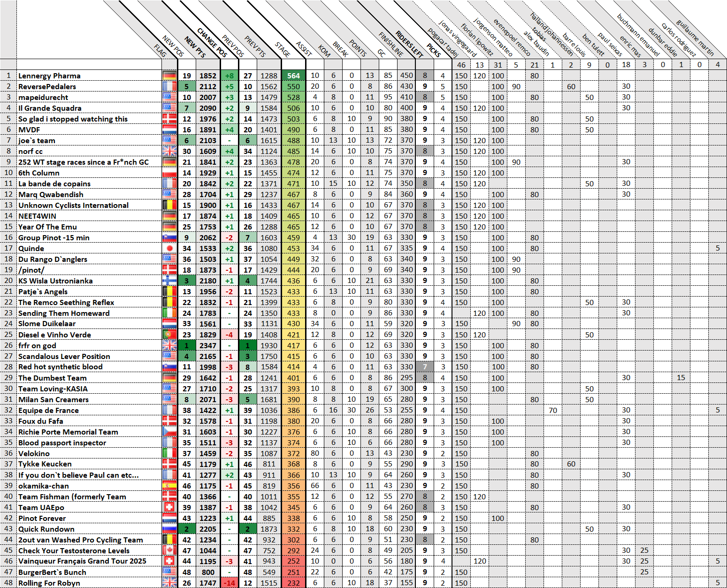Click the German flag beside Lennergy Pharma
The width and height of the screenshot is (727, 588).
pos(169,76)
